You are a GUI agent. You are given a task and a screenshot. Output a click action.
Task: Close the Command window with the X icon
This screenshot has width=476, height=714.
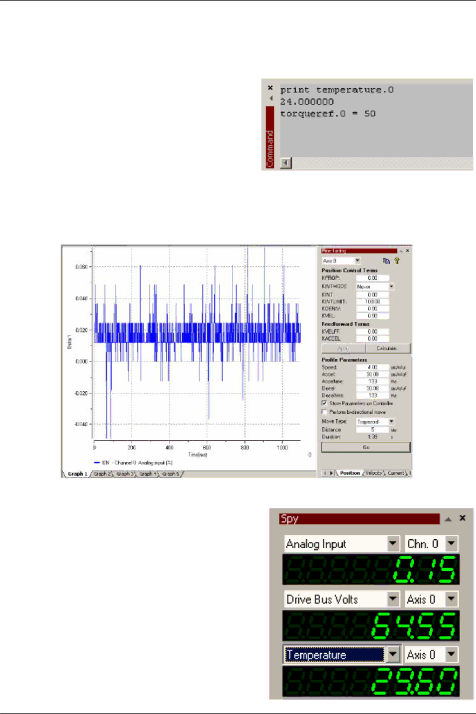(270, 88)
